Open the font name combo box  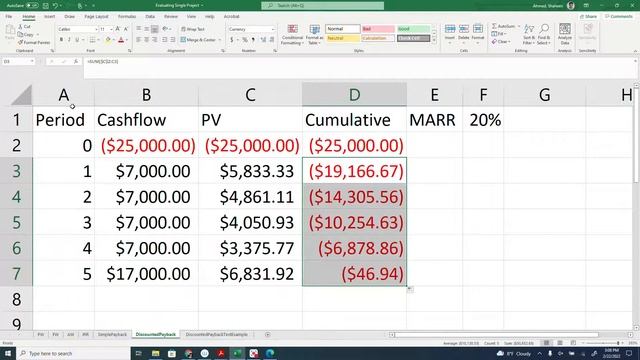point(78,29)
